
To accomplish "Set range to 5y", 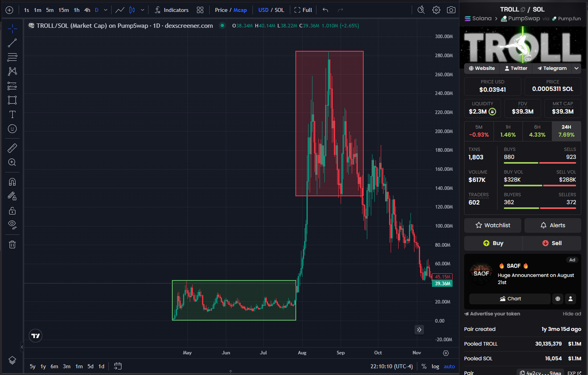I will [x=32, y=366].
